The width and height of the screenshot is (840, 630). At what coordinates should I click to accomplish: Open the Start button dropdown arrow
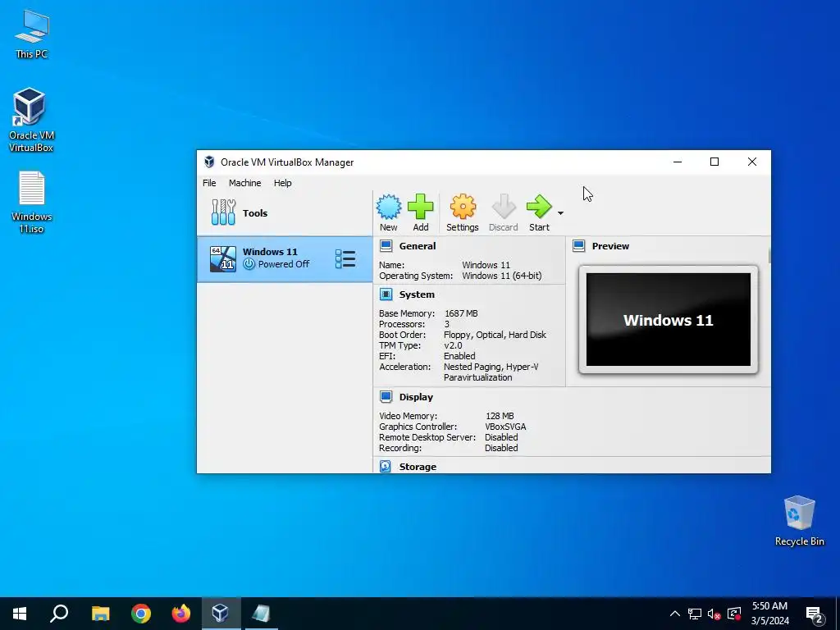point(560,213)
